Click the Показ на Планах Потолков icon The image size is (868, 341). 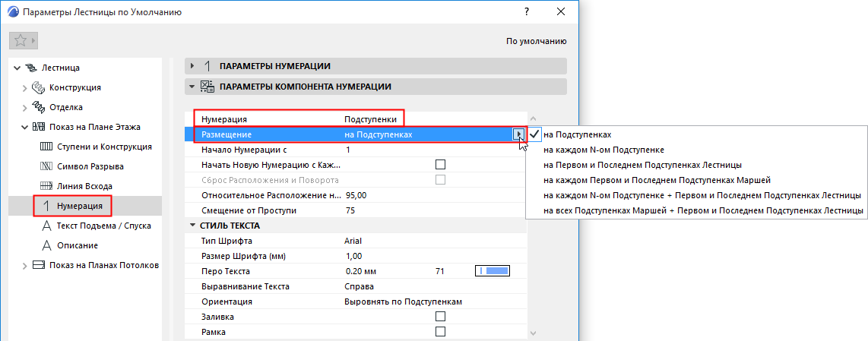point(38,264)
